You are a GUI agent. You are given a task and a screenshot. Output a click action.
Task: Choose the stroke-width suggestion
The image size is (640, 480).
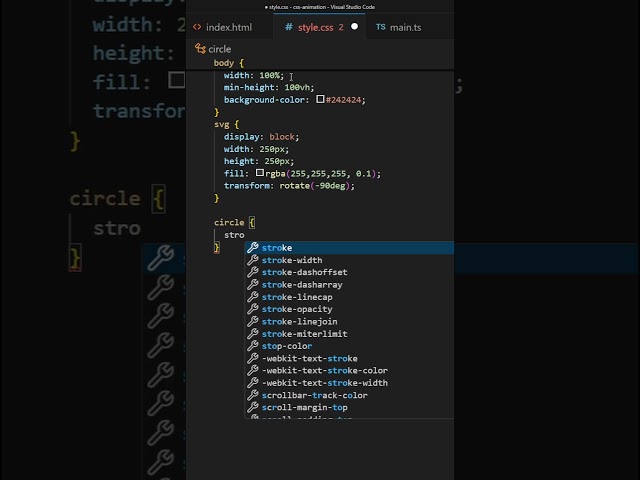point(349,260)
